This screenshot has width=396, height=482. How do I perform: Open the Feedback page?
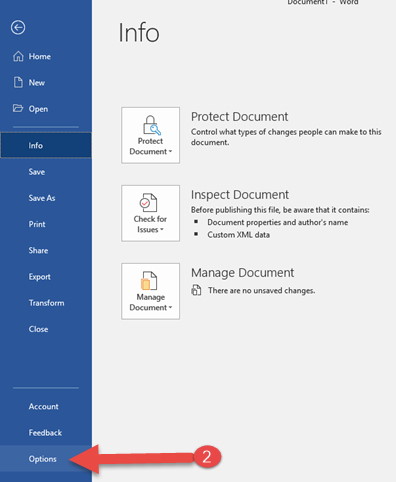[x=46, y=433]
